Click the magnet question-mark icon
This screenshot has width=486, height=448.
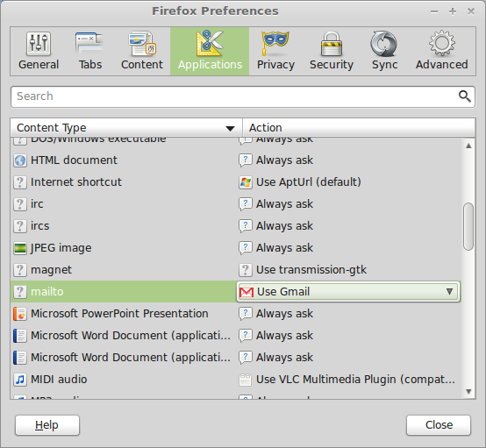pyautogui.click(x=20, y=270)
